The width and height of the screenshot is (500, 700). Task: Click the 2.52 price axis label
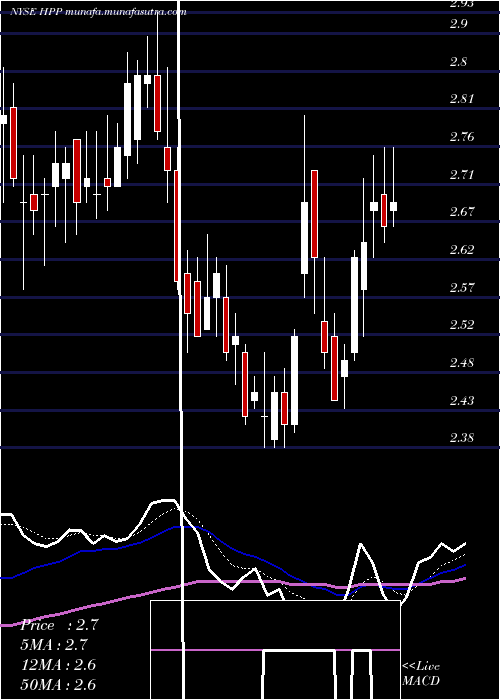462,325
